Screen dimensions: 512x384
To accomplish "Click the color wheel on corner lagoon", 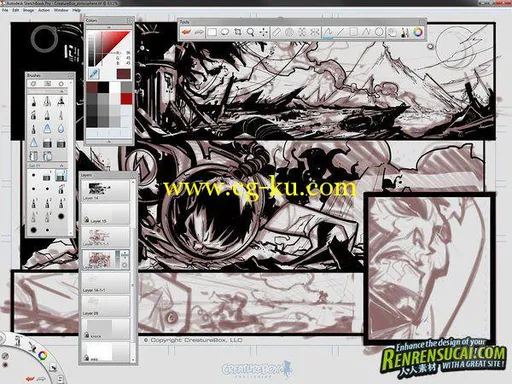I will click(42, 355).
